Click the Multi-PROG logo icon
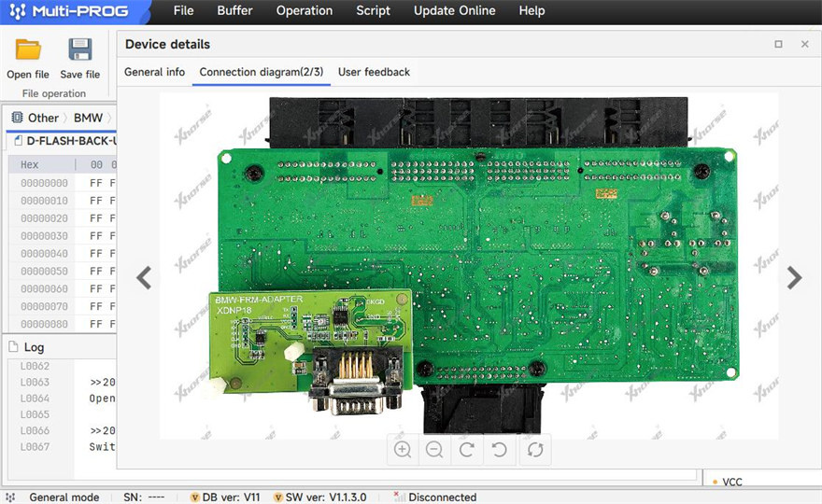Viewport: 822px width, 504px height. click(18, 11)
